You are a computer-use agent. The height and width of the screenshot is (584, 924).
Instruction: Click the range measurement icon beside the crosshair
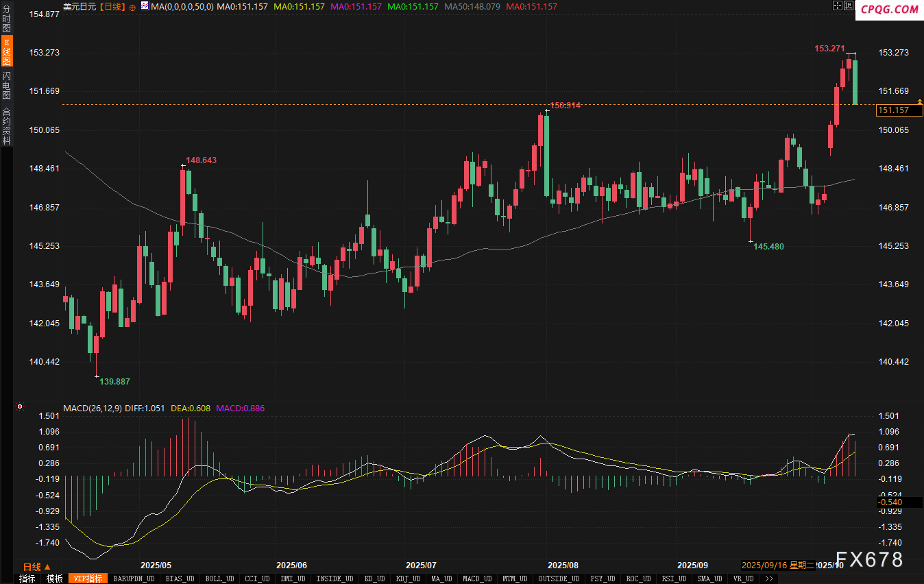849,5
